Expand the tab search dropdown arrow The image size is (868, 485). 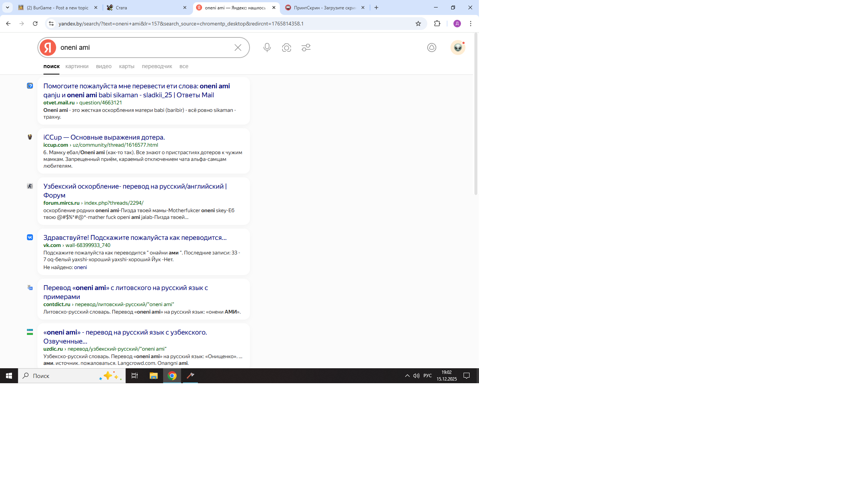7,7
